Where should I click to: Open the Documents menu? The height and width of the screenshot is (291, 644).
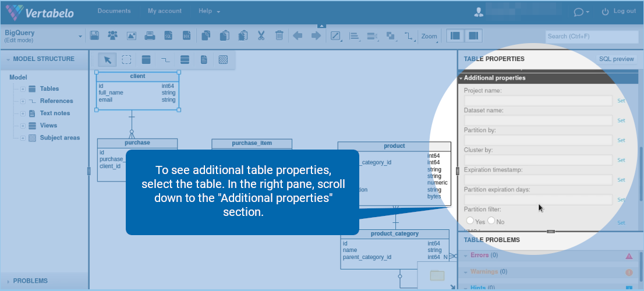click(114, 11)
